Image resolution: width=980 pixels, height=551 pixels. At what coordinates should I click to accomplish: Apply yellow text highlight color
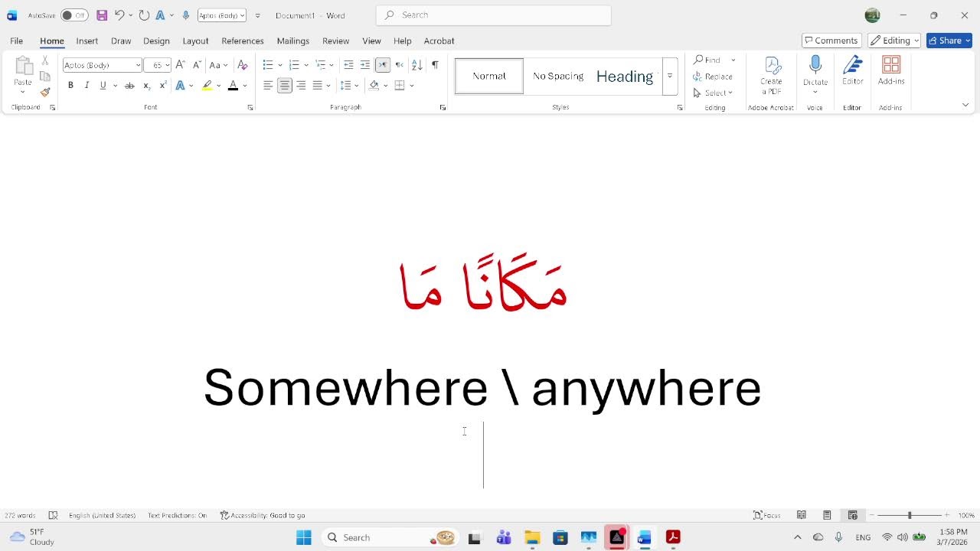(207, 86)
